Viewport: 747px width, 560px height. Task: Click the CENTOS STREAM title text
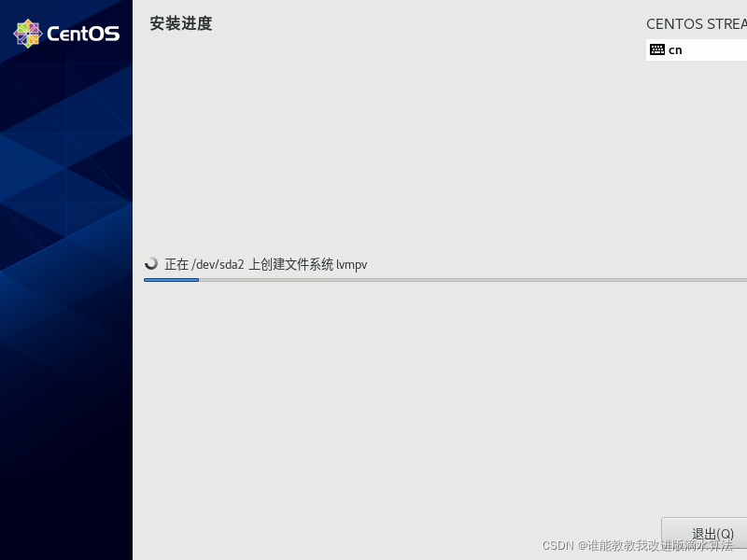(697, 24)
